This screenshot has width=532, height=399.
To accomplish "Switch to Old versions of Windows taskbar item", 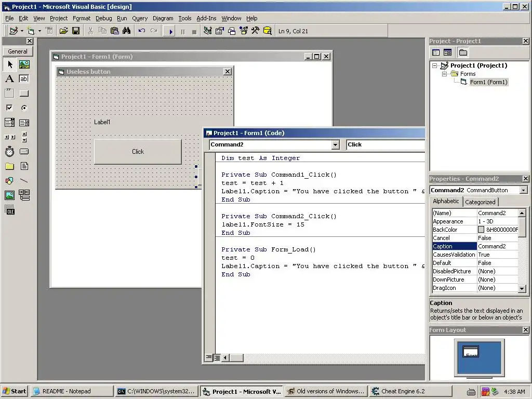I will click(x=326, y=391).
